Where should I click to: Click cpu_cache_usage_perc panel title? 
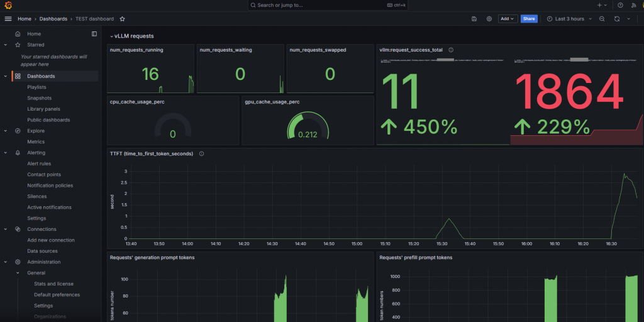coord(137,102)
